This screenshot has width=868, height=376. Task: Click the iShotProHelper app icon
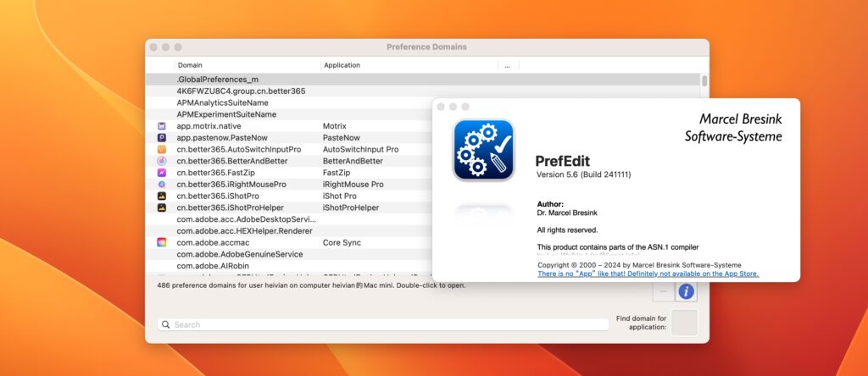point(162,207)
